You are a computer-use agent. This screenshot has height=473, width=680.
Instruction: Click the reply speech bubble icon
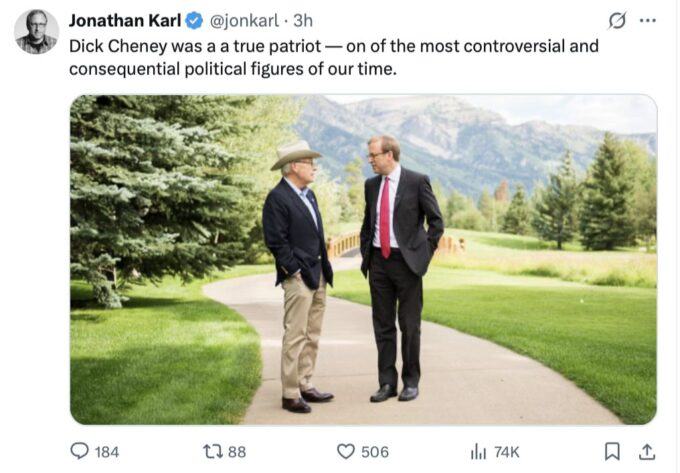79,451
